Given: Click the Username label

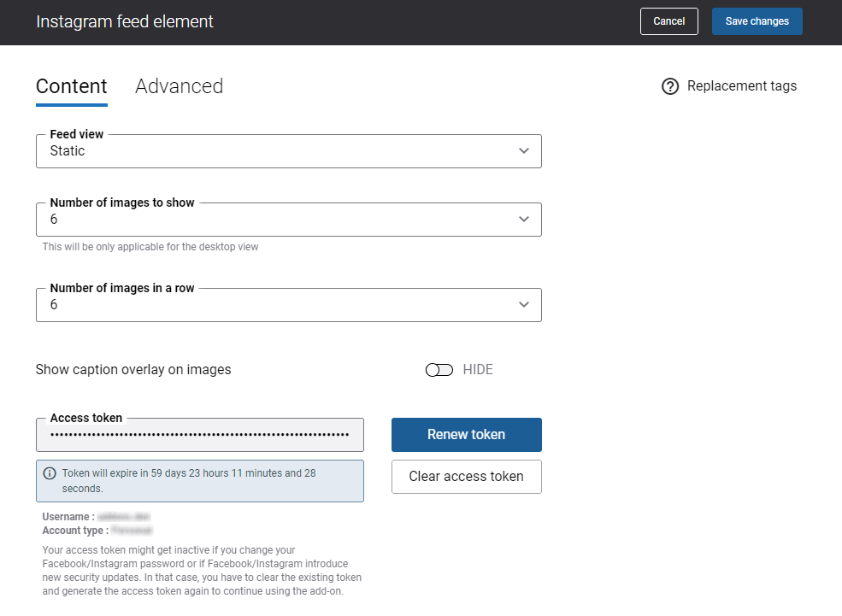Looking at the screenshot, I should pos(68,517).
